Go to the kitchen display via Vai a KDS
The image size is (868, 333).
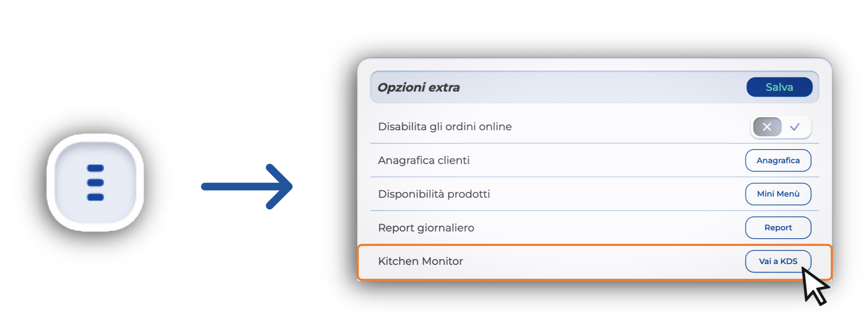[778, 261]
